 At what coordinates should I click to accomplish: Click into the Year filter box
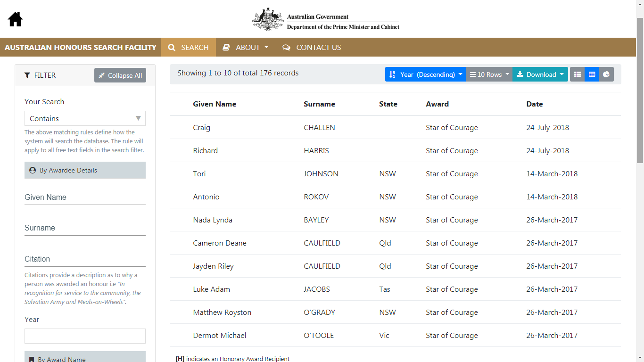click(x=85, y=336)
